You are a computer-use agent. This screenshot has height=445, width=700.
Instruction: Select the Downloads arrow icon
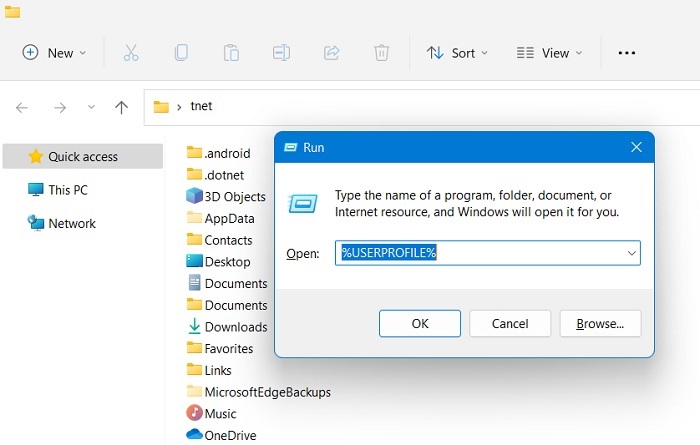[194, 326]
